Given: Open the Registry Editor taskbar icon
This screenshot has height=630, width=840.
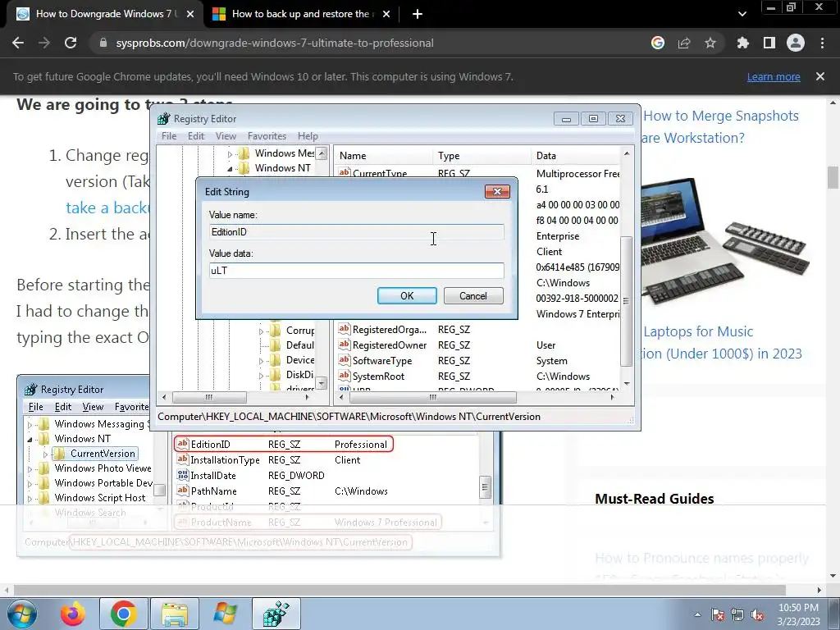Looking at the screenshot, I should [276, 614].
